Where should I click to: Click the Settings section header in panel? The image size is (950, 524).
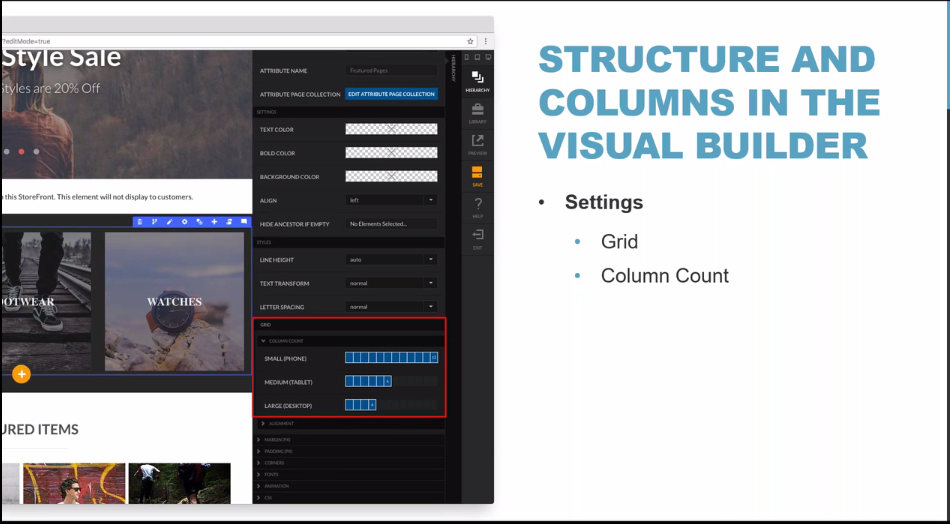click(x=350, y=112)
